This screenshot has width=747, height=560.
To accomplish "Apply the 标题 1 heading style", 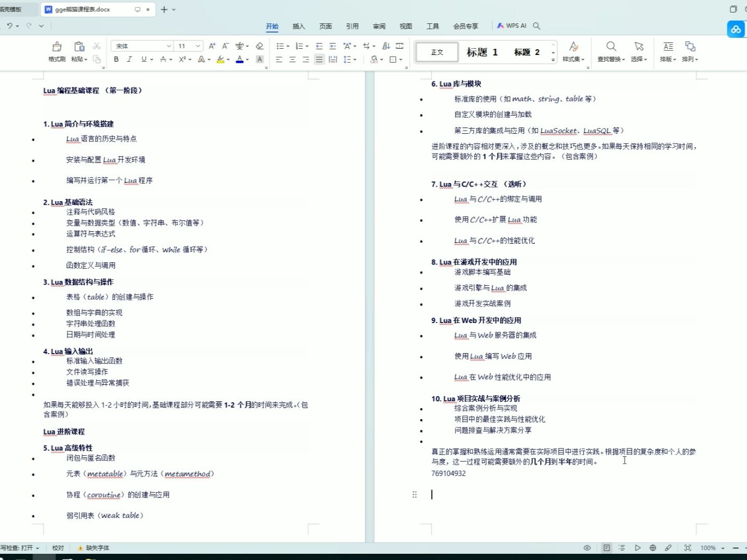I will pos(482,52).
